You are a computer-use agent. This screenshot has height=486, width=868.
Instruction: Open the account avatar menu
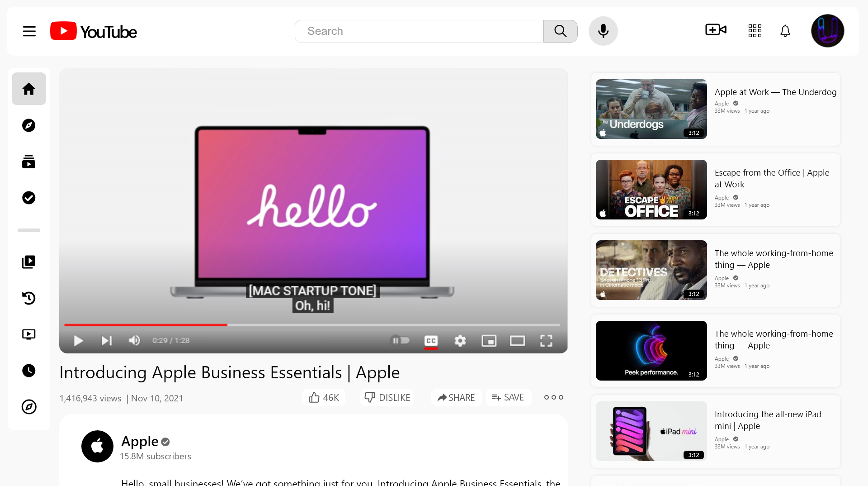[827, 31]
